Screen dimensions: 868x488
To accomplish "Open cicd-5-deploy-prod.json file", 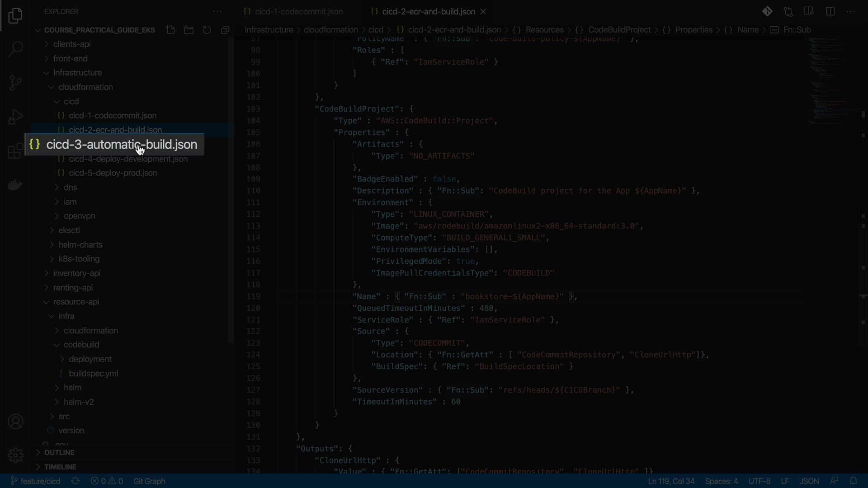I will click(113, 173).
